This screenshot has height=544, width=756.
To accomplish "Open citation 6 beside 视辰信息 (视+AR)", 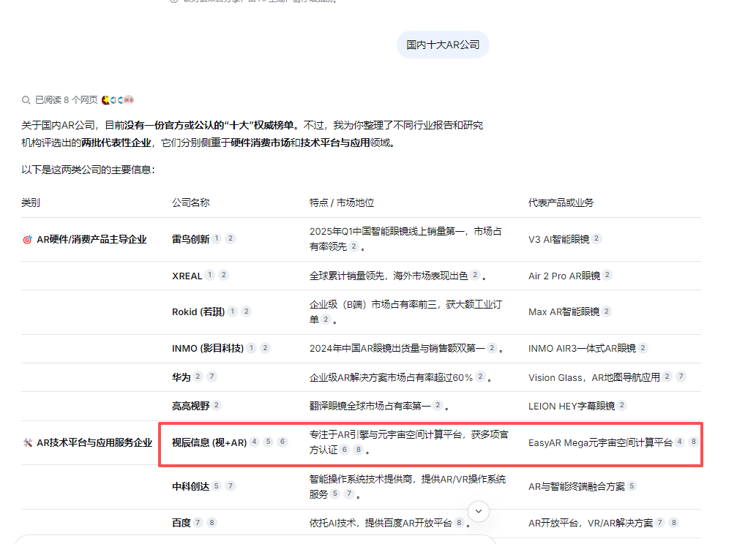I will [282, 442].
